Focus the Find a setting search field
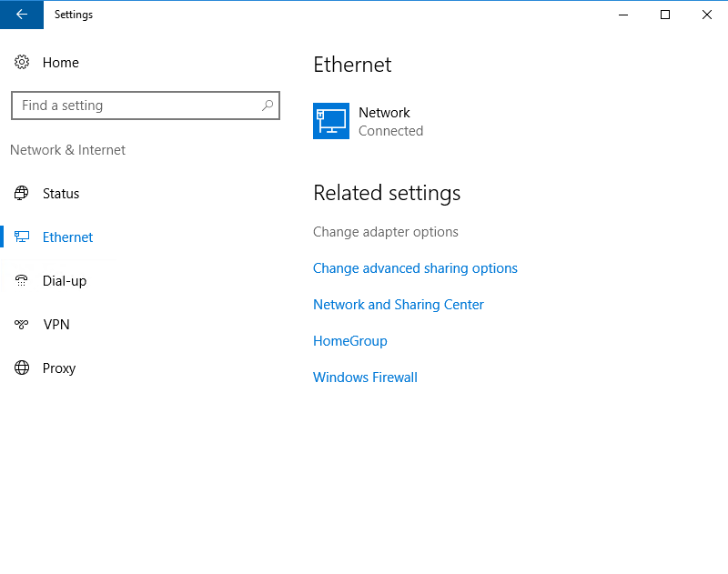Screen dimensions: 728x574 click(x=136, y=106)
